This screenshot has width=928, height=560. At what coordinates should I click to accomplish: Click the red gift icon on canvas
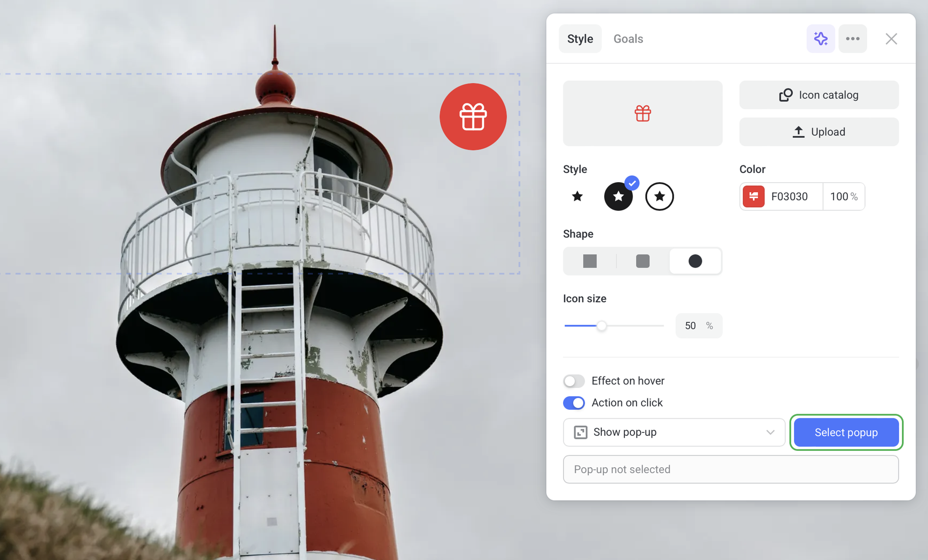click(x=473, y=117)
